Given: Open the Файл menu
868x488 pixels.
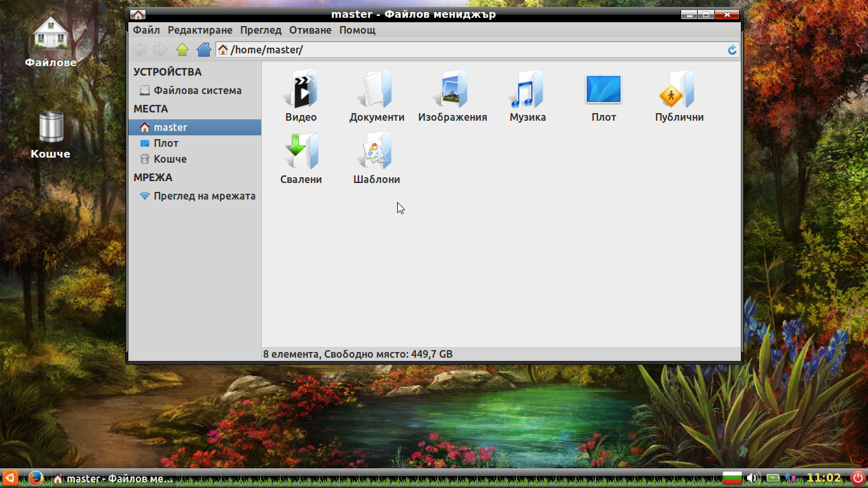Looking at the screenshot, I should [146, 30].
